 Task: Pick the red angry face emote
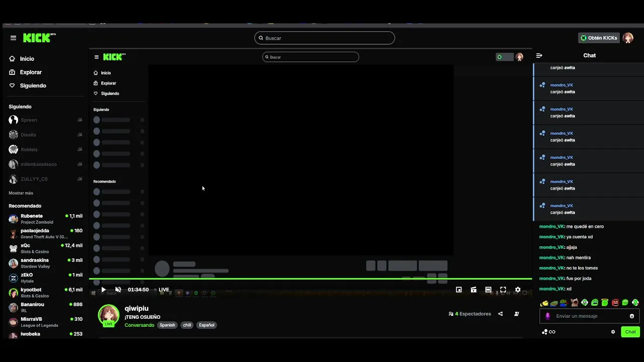(615, 303)
